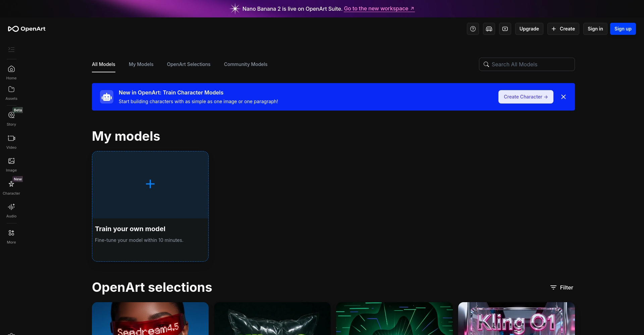
Task: Toggle the sidebar expand menu icon
Action: tap(11, 50)
